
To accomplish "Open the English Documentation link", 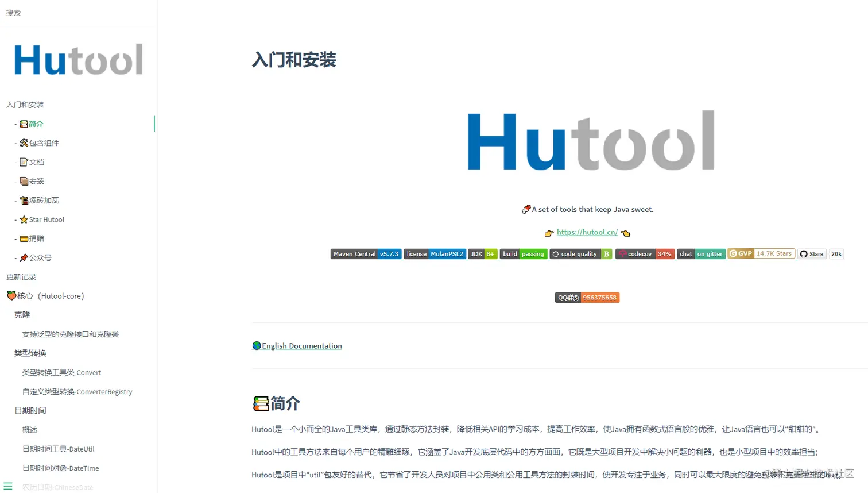I will click(x=302, y=346).
